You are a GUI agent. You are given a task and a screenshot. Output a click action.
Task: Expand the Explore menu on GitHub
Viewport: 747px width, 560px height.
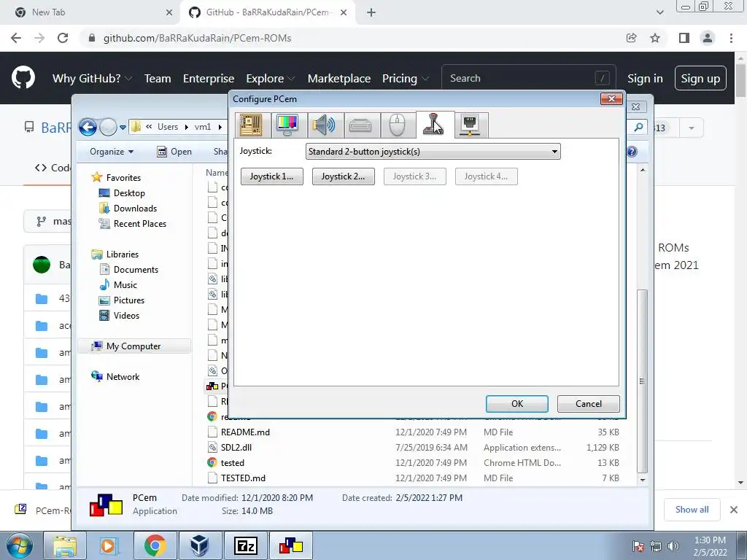[270, 78]
